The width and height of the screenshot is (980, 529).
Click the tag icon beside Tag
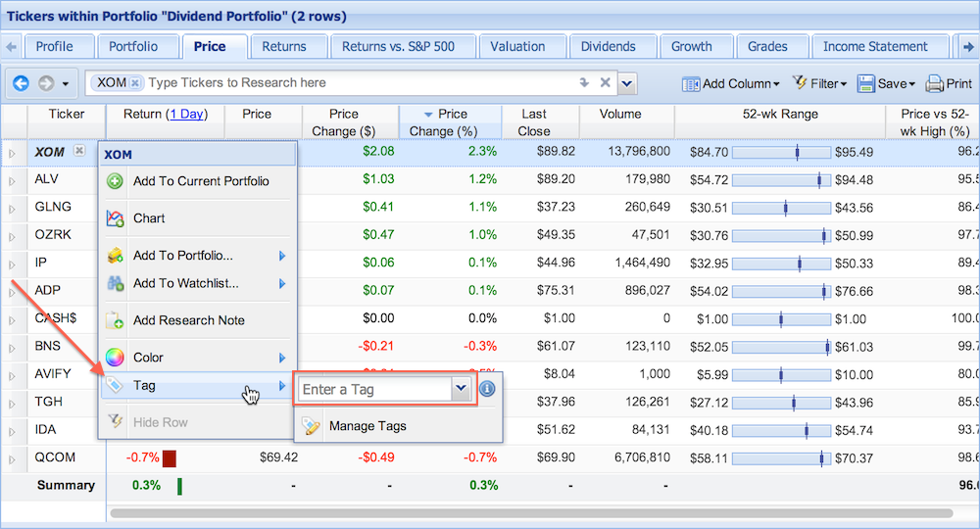(x=115, y=385)
